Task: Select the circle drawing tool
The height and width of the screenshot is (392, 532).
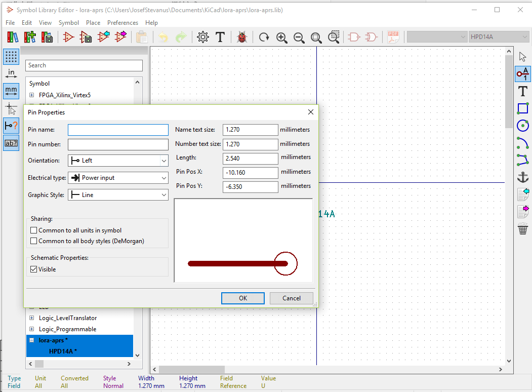Action: coord(523,126)
